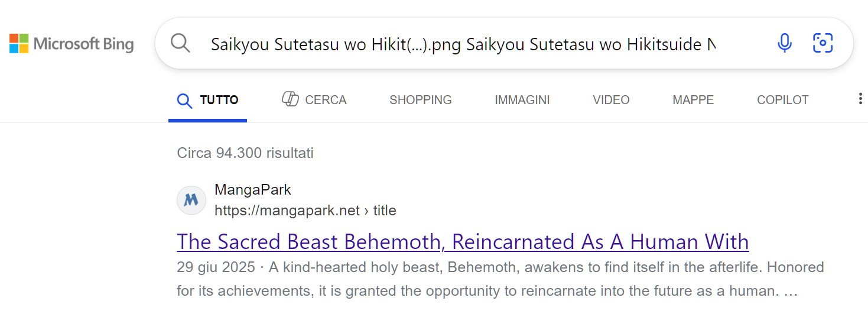Select the TUTTO tab
The width and height of the screenshot is (868, 320).
click(208, 101)
